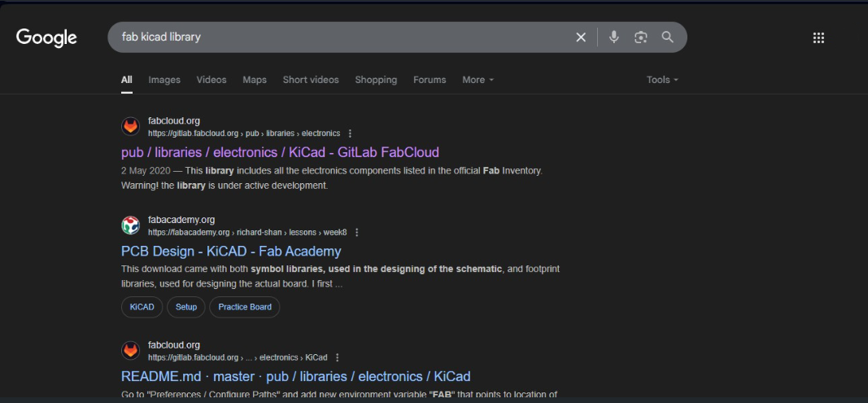868x403 pixels.
Task: Click the first fabcloud.org site name
Action: pyautogui.click(x=174, y=120)
